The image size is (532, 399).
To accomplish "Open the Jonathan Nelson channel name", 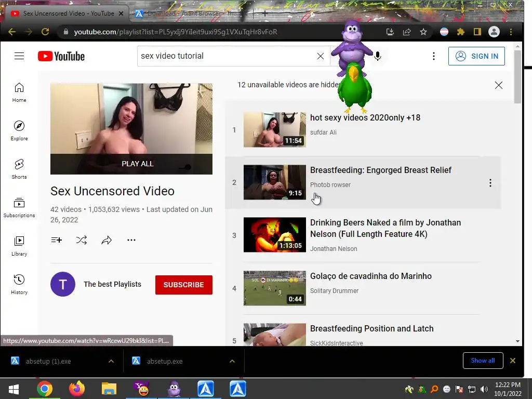I will pos(334,249).
